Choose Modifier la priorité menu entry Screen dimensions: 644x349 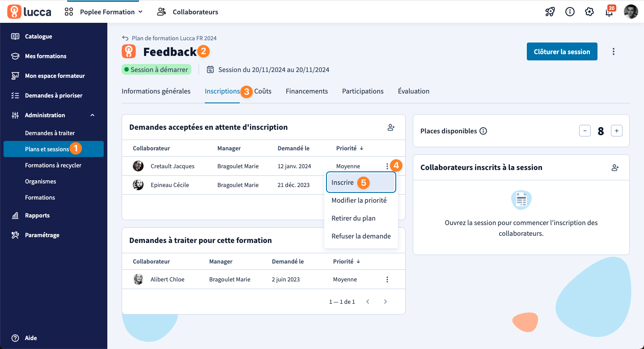point(359,200)
